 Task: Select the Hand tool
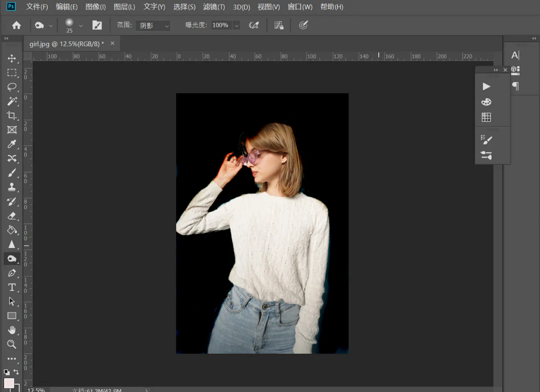point(12,330)
